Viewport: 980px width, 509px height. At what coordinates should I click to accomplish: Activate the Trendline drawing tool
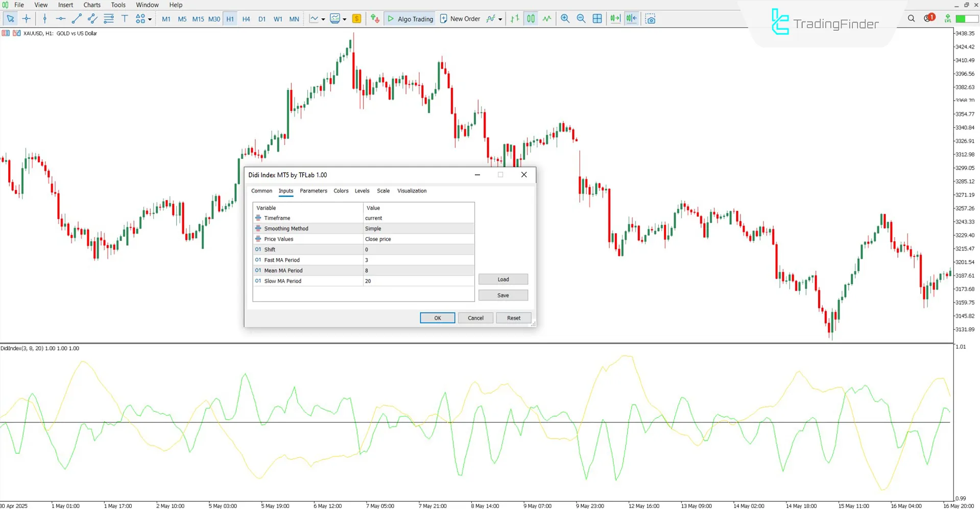(x=77, y=18)
